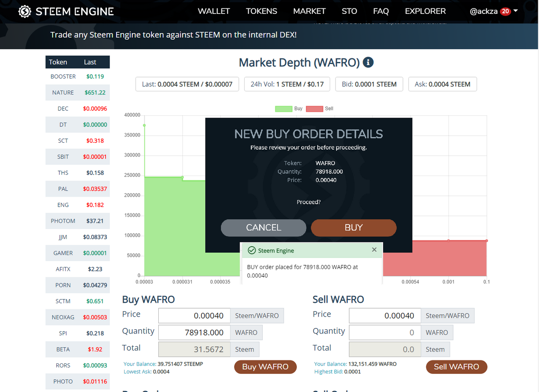Select the DT token row
Screen dimensions: 539x392
click(77, 125)
